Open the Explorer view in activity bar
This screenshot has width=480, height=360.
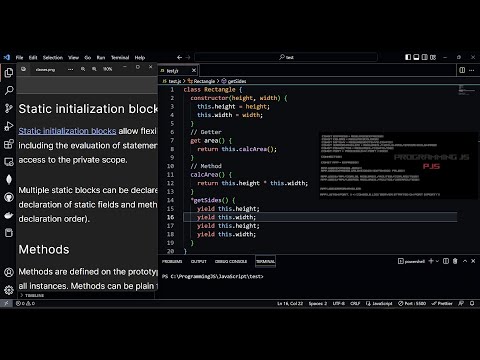[x=9, y=72]
